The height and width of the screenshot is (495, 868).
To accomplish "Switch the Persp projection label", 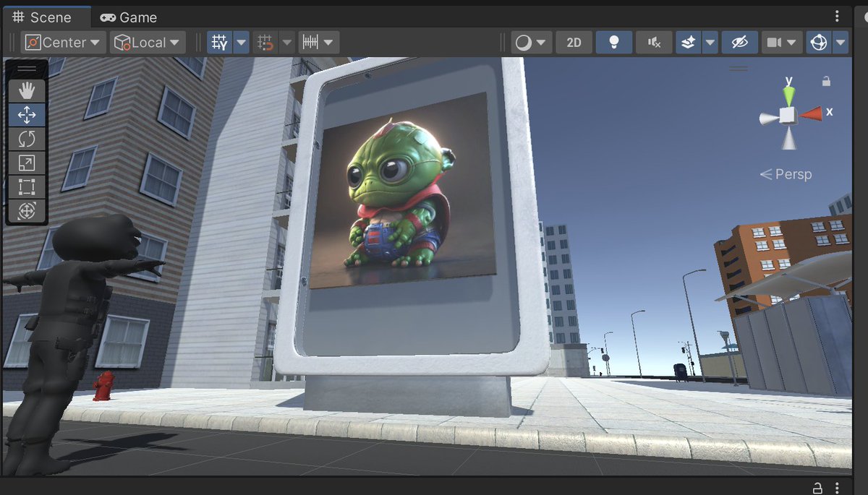I will (786, 174).
